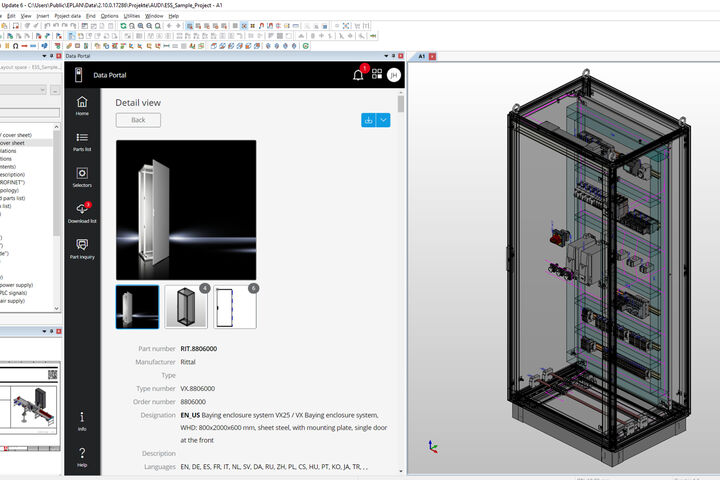Open Part inquiry in sidebar
Viewport: 720px width, 480px height.
tap(82, 248)
